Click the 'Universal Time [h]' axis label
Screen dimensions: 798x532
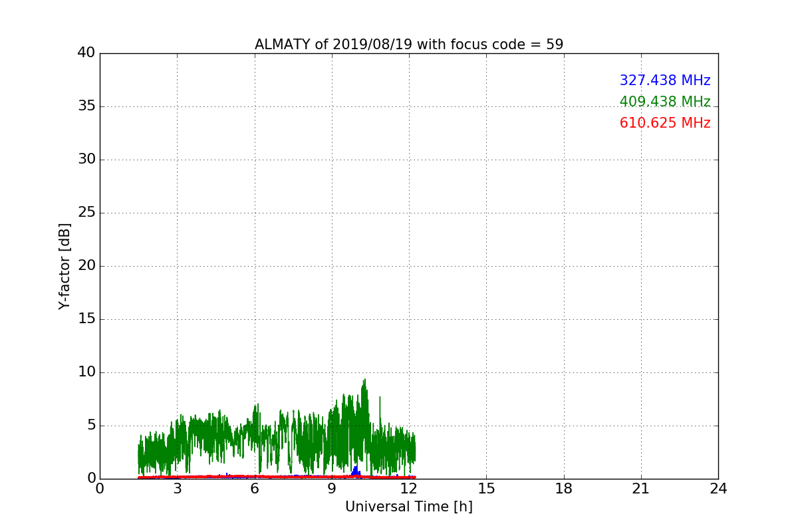click(x=409, y=507)
